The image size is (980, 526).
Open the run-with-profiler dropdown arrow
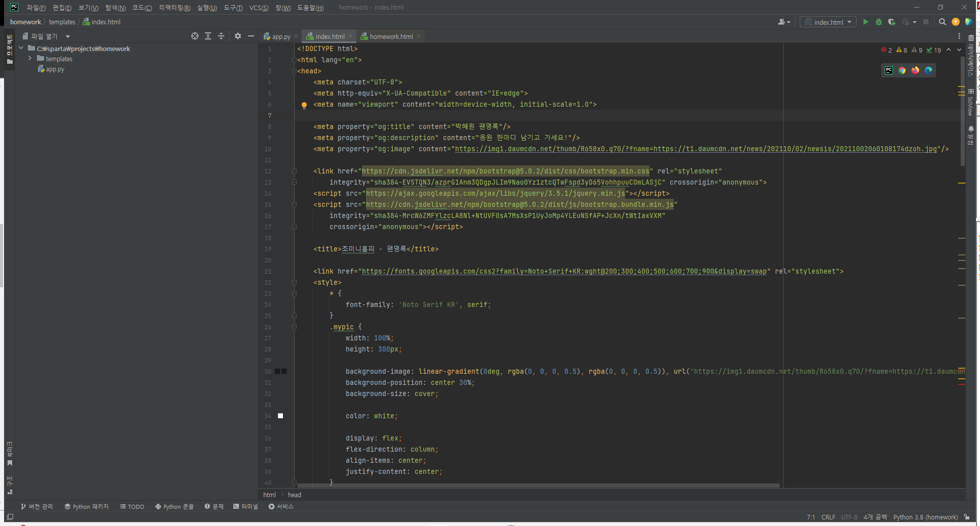click(915, 22)
